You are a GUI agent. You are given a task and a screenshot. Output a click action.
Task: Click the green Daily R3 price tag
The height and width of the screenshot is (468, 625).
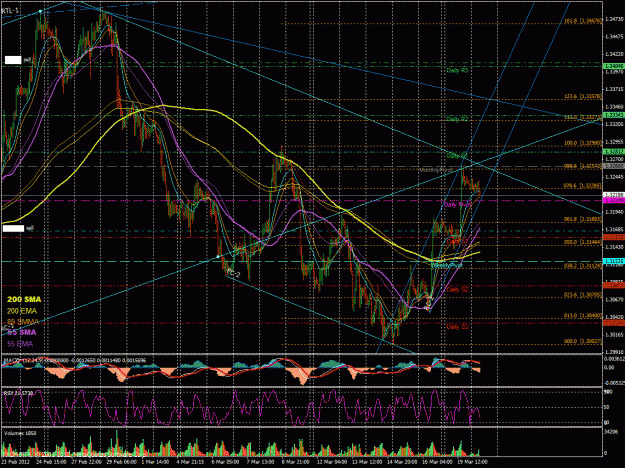614,66
